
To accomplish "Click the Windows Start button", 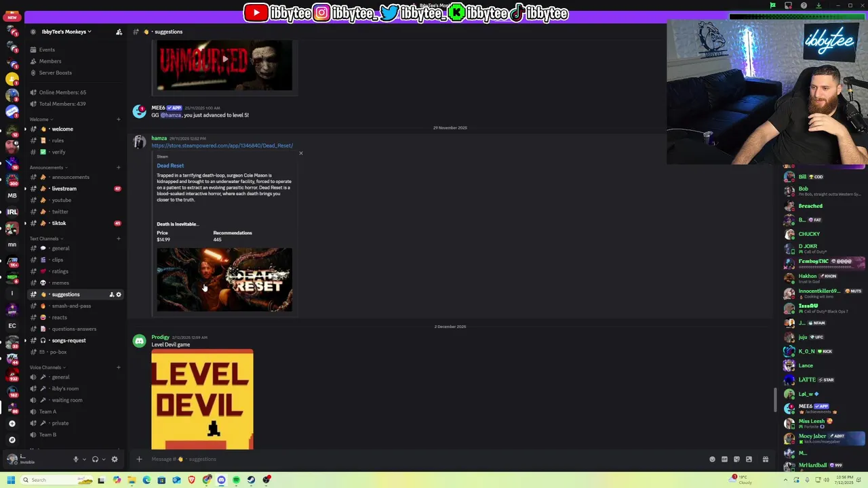I will [11, 480].
